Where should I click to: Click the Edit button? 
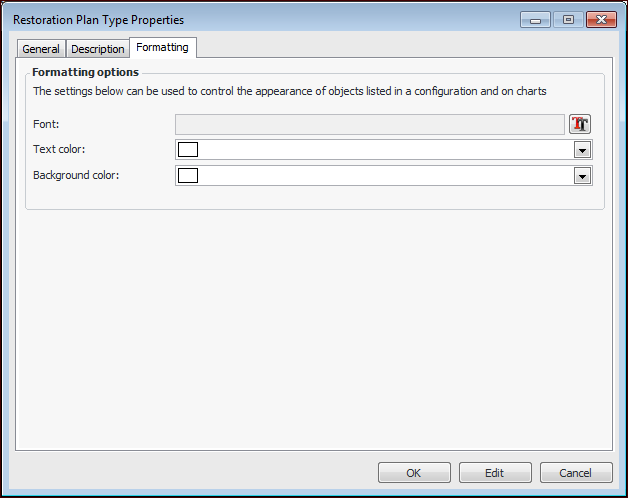tap(495, 473)
